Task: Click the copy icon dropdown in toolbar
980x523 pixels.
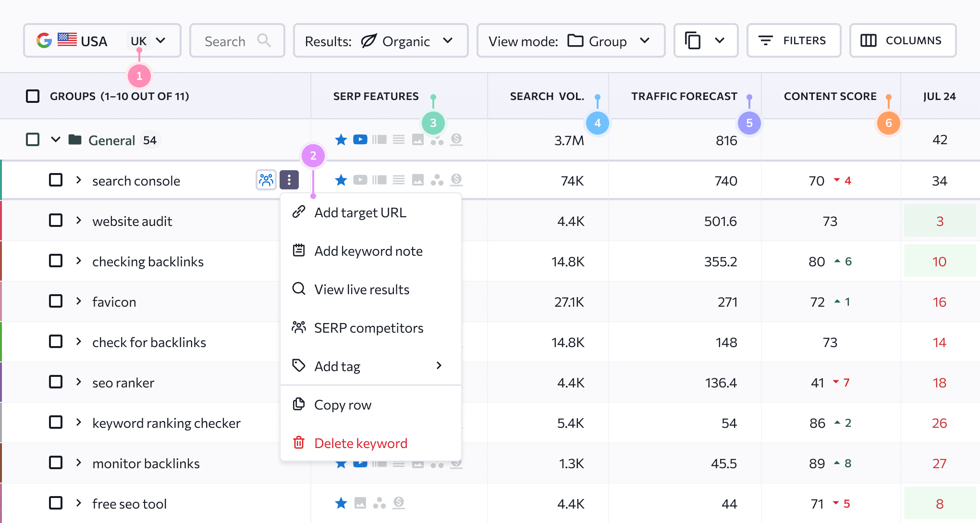Action: tap(705, 41)
